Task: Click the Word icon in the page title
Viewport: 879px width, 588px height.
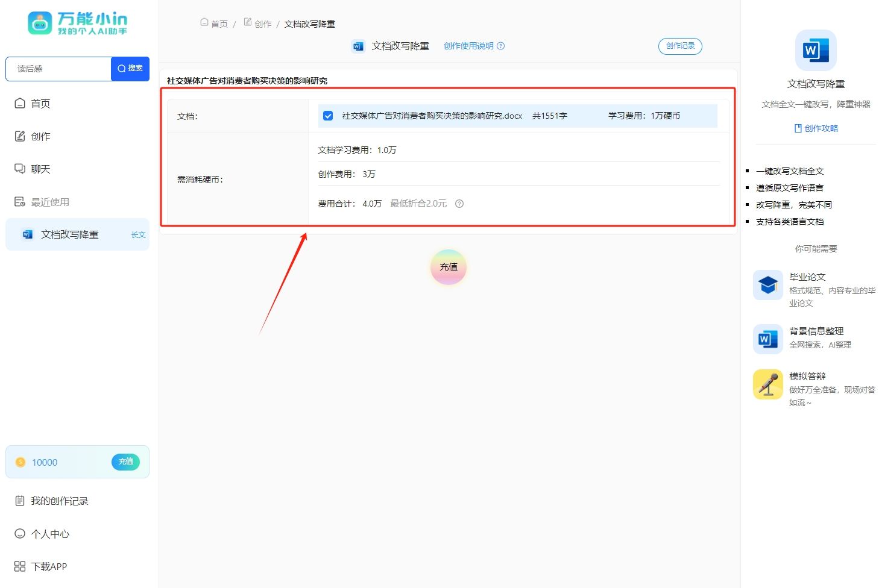Action: 358,46
